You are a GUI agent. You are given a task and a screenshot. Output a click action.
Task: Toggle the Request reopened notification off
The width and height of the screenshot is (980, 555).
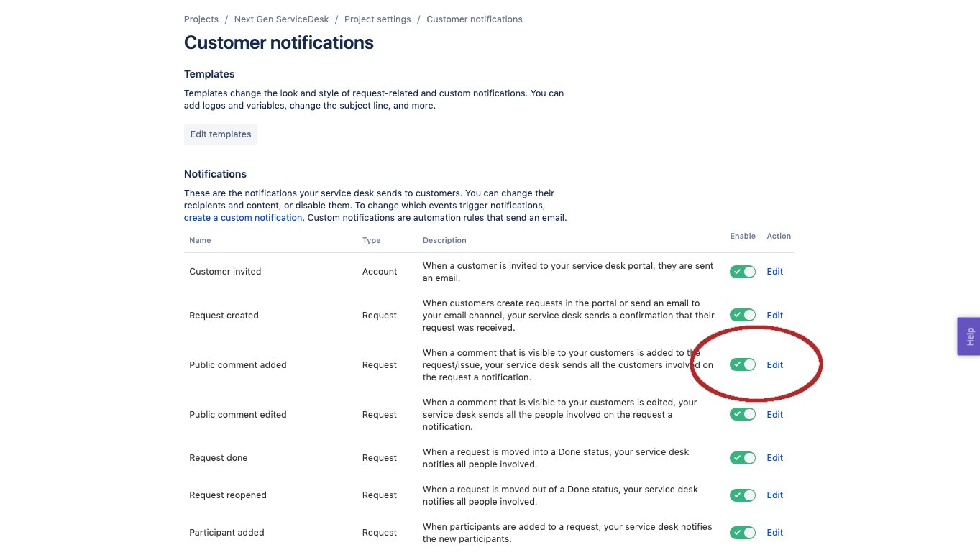point(743,495)
